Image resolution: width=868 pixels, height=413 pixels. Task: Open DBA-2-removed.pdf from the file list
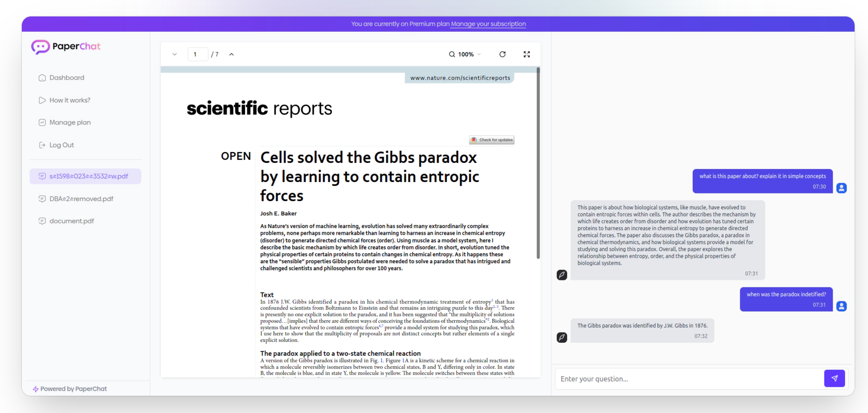(81, 199)
